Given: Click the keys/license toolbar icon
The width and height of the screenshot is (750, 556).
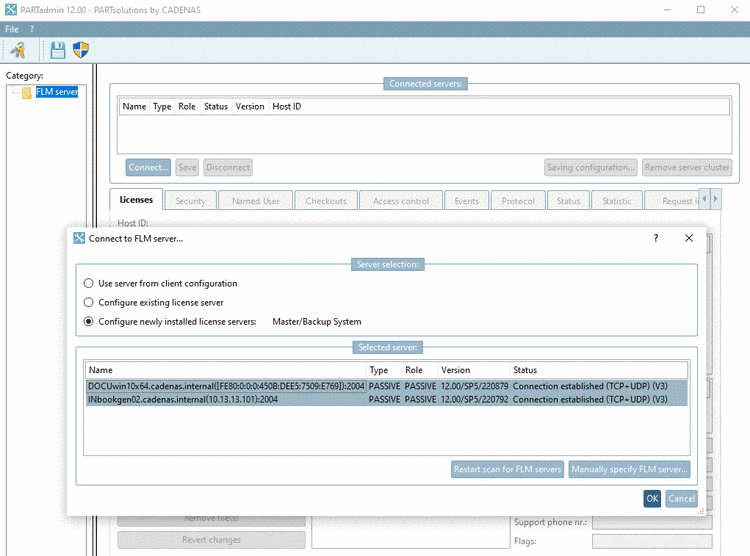Looking at the screenshot, I should click(x=18, y=50).
